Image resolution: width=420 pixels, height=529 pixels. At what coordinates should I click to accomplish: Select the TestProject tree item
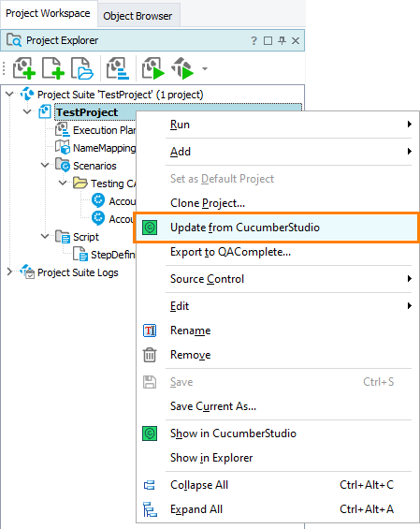(x=87, y=112)
